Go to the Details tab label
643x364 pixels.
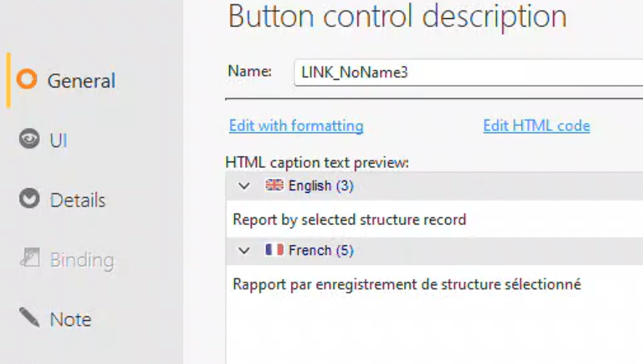click(78, 200)
